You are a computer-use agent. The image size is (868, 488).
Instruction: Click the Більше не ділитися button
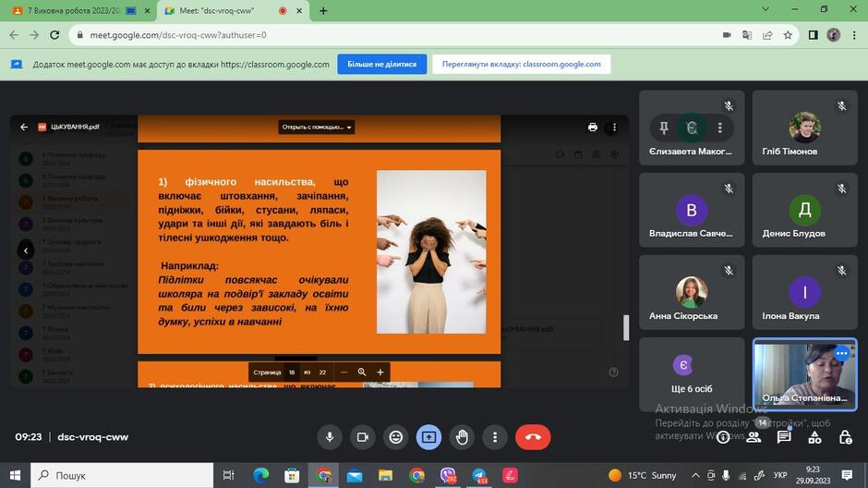[382, 64]
